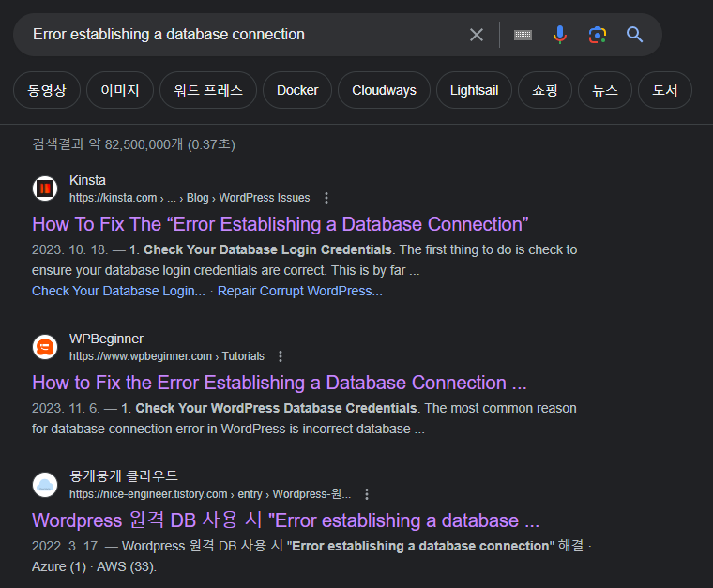This screenshot has width=713, height=588.
Task: Click the WPBeginner site favicon
Action: coord(45,347)
